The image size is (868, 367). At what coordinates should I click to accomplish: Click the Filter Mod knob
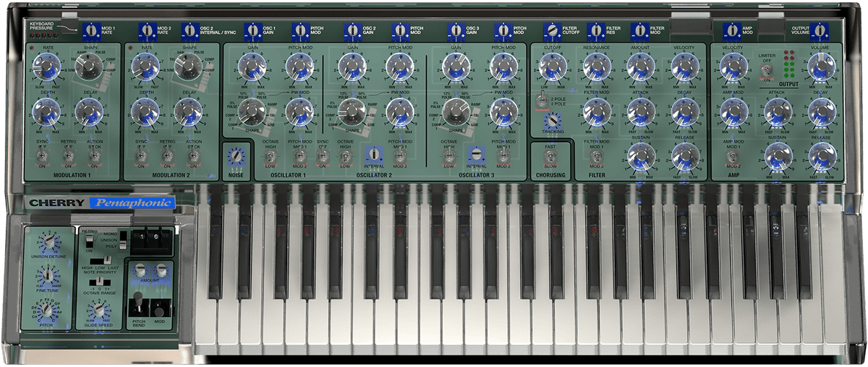[596, 111]
